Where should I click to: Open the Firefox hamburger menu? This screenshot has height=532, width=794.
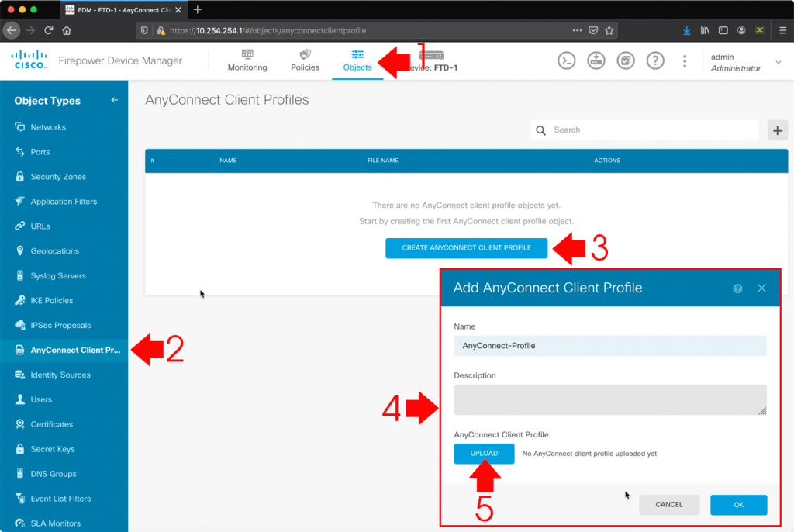pos(782,30)
